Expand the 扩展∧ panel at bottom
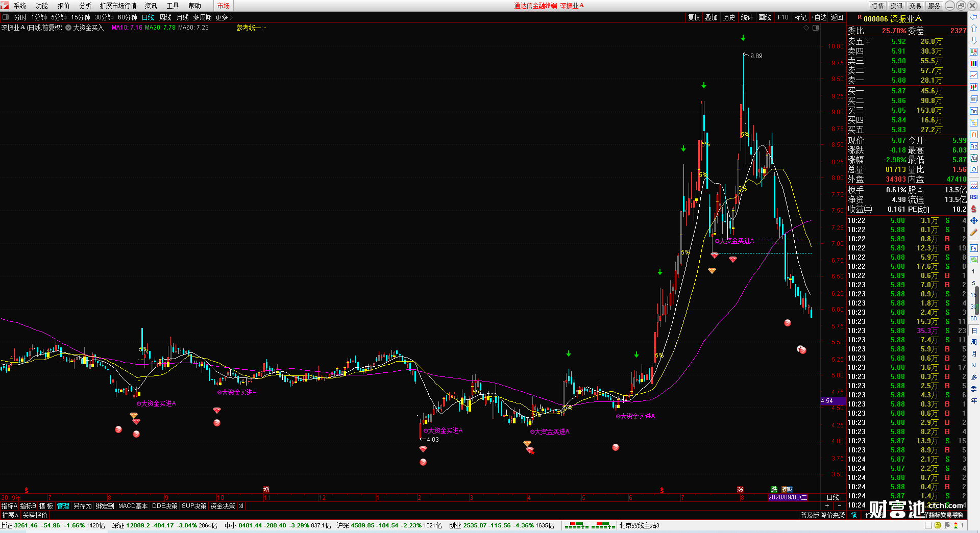The height and width of the screenshot is (533, 980). [x=10, y=515]
